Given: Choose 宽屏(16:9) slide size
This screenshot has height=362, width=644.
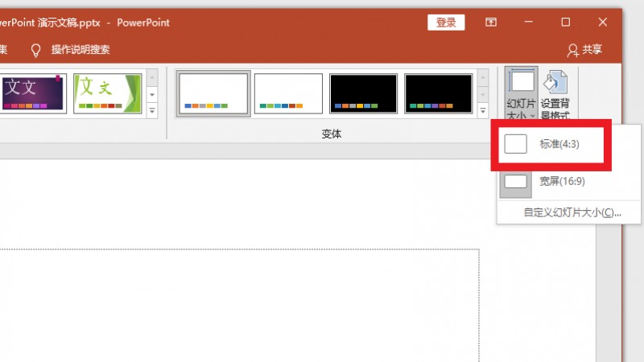Looking at the screenshot, I should 568,181.
